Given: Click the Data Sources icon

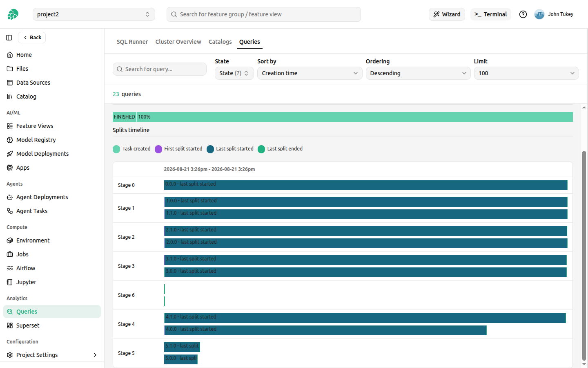Looking at the screenshot, I should tap(10, 83).
